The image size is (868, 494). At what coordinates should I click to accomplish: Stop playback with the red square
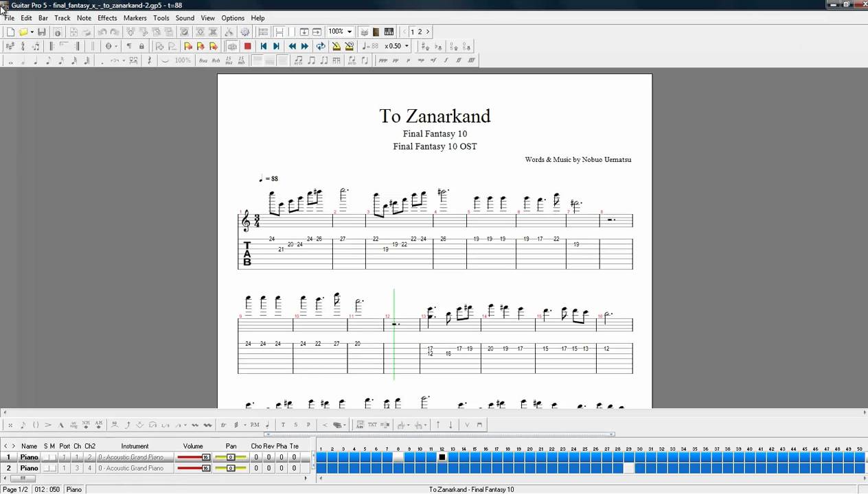tap(248, 46)
